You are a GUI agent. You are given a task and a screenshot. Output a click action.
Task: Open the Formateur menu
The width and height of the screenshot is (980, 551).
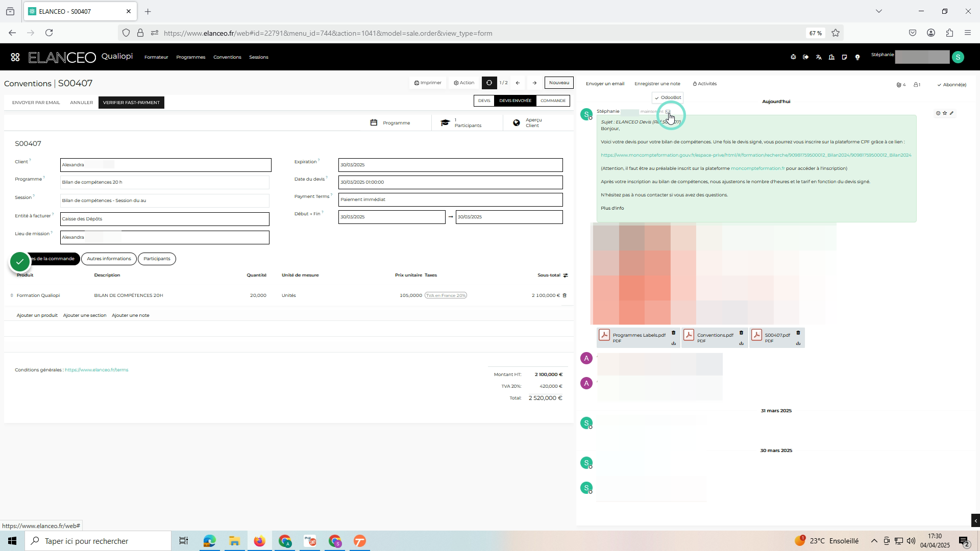pyautogui.click(x=156, y=57)
